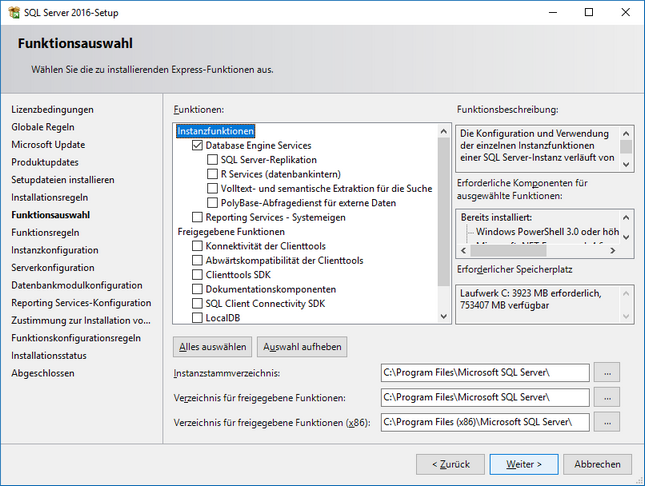Viewport: 645px width, 486px height.
Task: Open Globale Regeln step
Action: (43, 127)
